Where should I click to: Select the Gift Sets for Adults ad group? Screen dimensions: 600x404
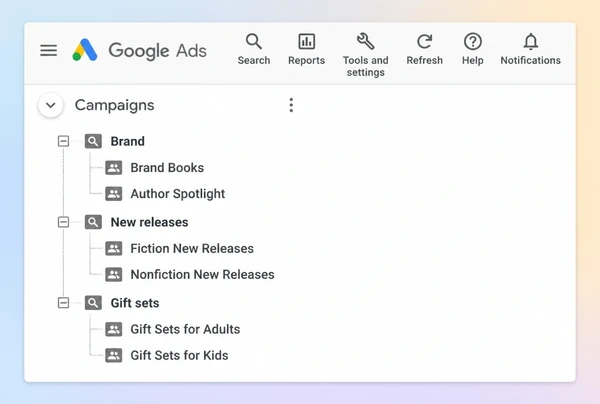pos(185,329)
